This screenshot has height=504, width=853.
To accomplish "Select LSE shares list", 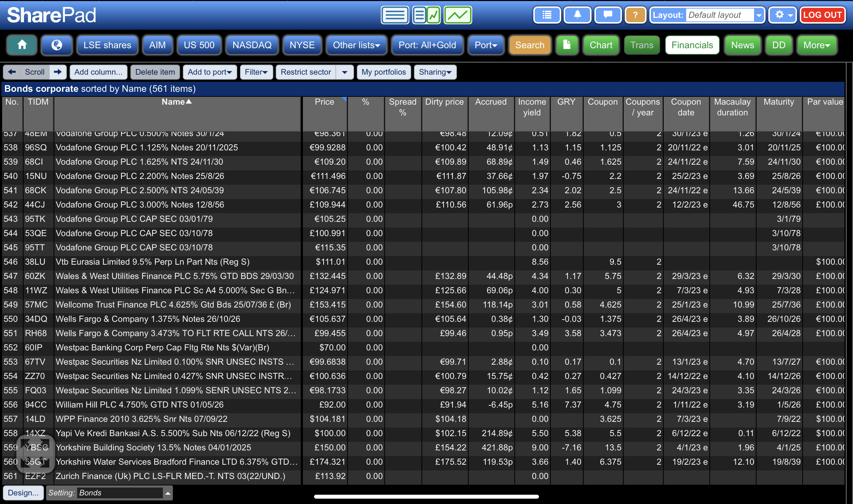I will point(107,45).
